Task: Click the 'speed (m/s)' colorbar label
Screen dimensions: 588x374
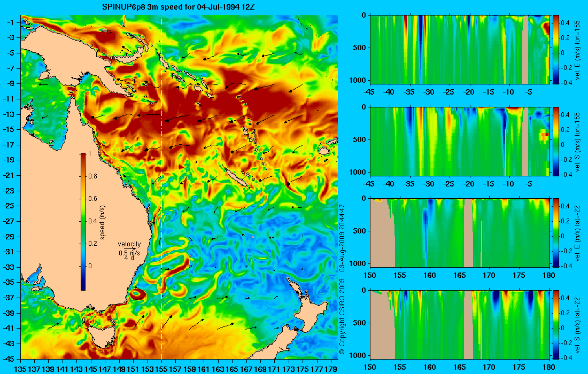Action: coord(103,222)
